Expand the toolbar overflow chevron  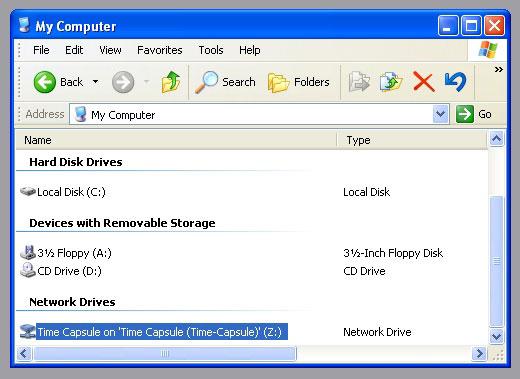(499, 70)
